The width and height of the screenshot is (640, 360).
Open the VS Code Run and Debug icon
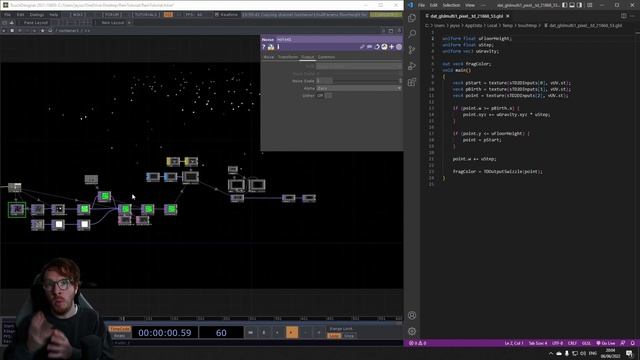point(412,66)
